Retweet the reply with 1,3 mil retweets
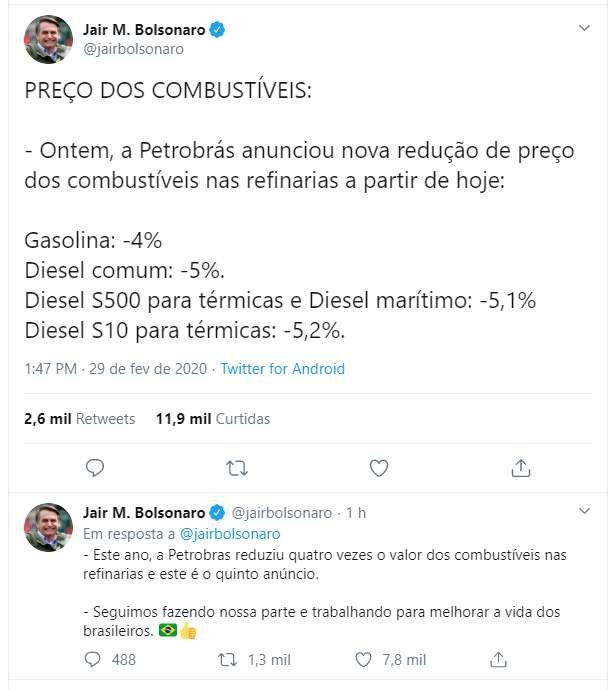Screen dimensions: 609x690 229,659
